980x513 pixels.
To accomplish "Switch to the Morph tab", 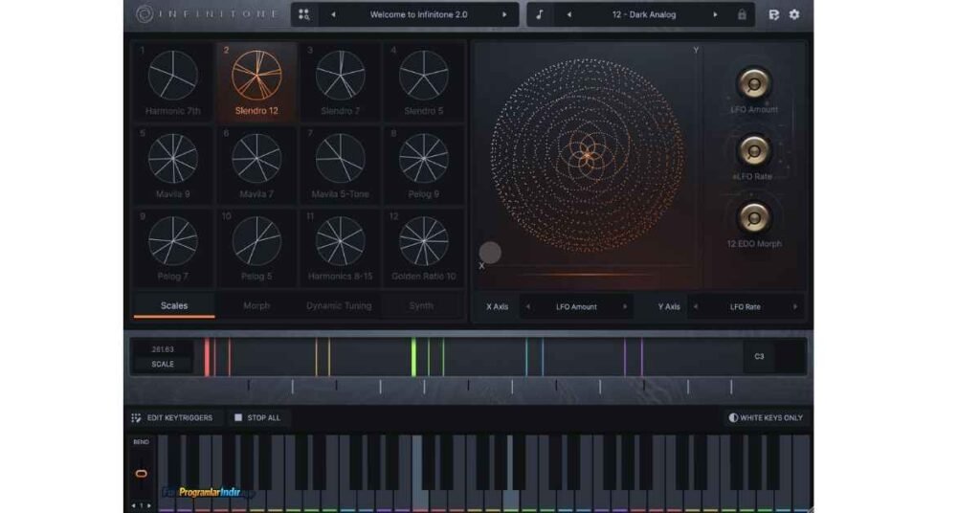I will [256, 305].
